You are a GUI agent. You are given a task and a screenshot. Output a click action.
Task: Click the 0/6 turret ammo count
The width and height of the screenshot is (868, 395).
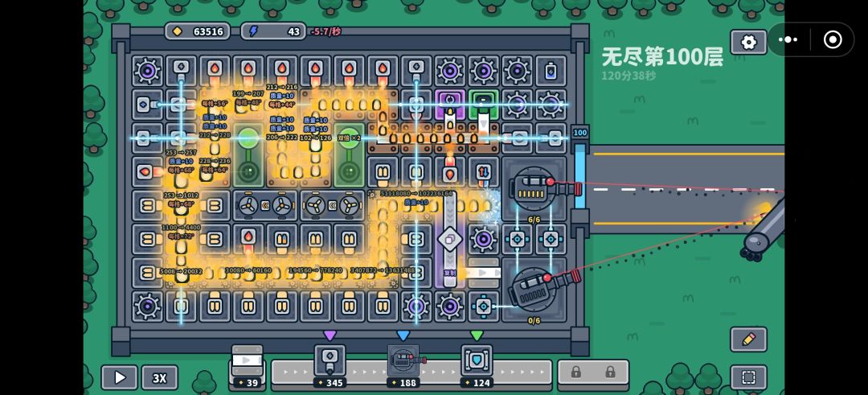(x=534, y=320)
